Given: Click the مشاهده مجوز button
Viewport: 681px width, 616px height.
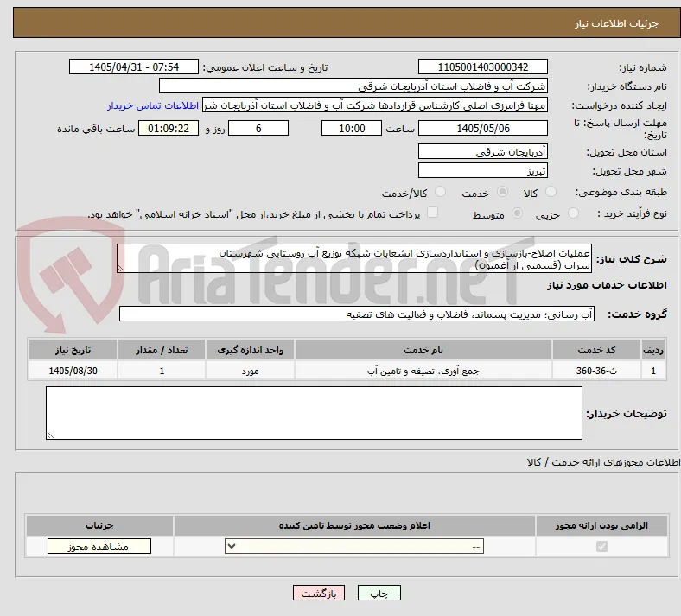Looking at the screenshot, I should tap(99, 547).
